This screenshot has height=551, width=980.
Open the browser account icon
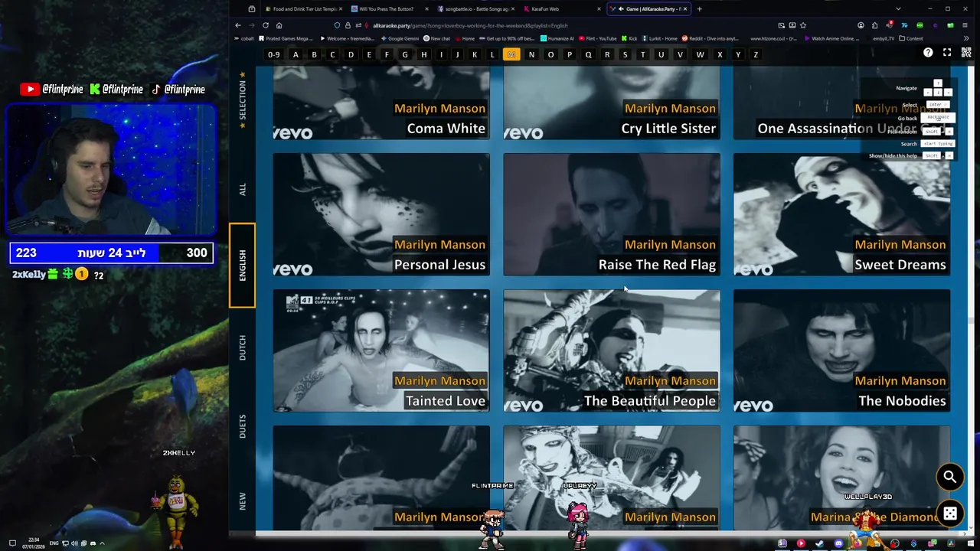pos(861,25)
